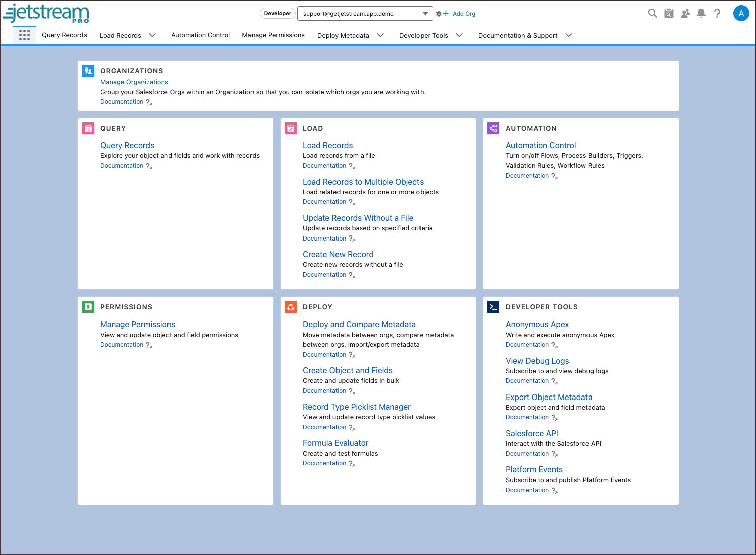The width and height of the screenshot is (756, 555).
Task: Open the Anonymous Apex link
Action: point(537,324)
